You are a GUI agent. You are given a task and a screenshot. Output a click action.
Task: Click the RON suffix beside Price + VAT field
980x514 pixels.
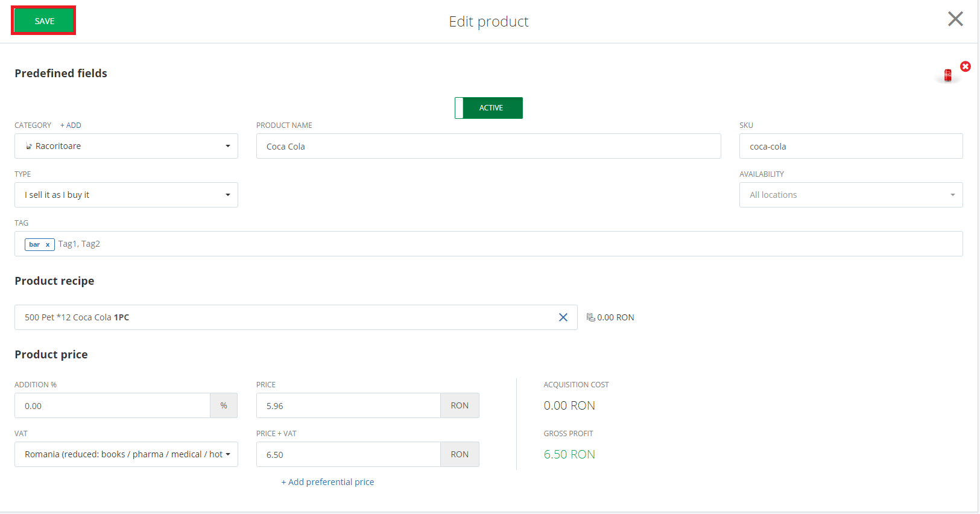[460, 454]
